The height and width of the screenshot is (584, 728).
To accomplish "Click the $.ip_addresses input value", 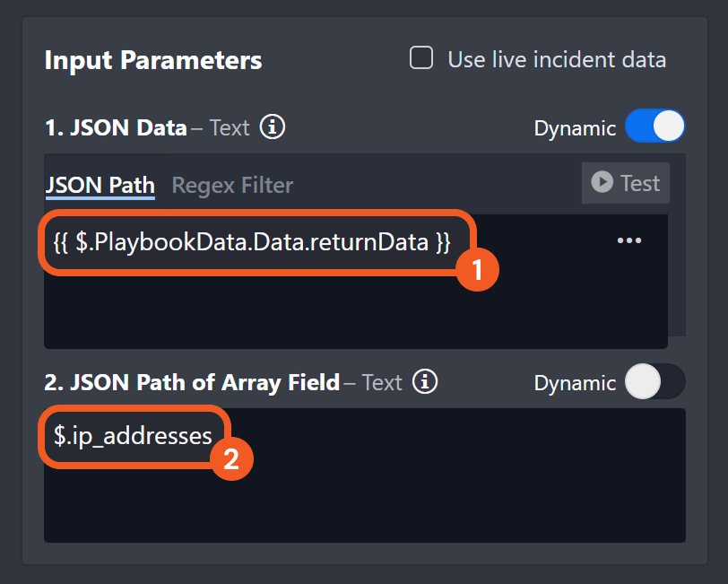I will [133, 436].
